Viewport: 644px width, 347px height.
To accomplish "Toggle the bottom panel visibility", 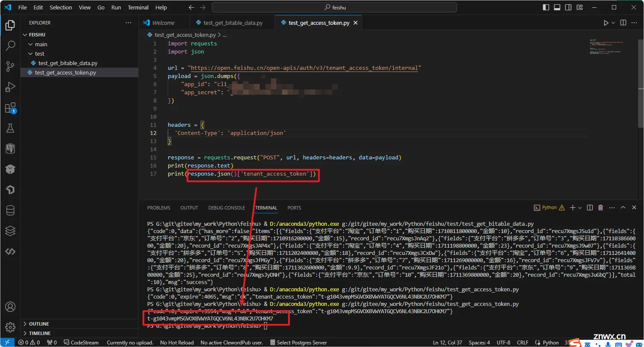I will (556, 7).
